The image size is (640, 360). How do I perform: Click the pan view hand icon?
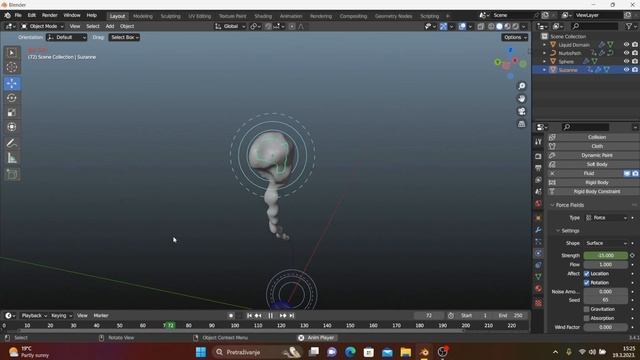[521, 98]
